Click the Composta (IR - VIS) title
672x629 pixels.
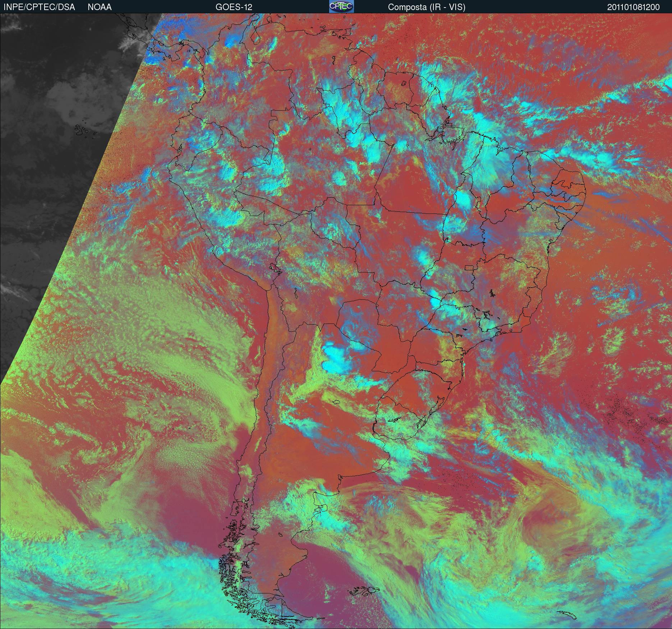click(x=427, y=7)
